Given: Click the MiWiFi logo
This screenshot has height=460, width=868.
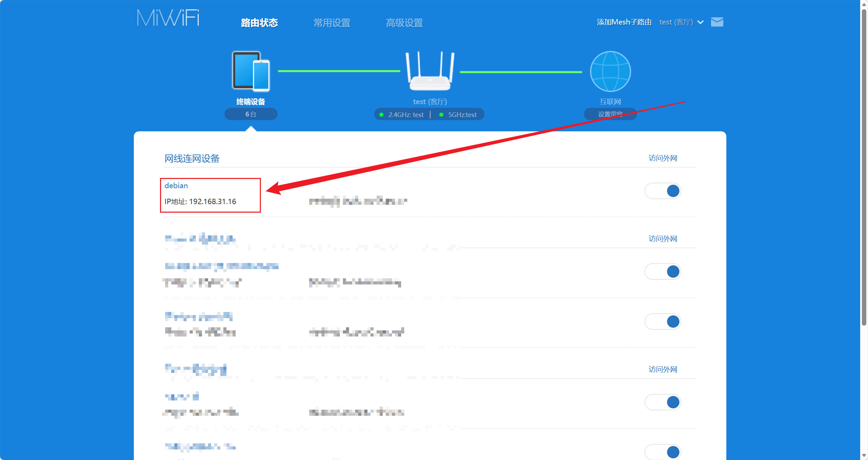Looking at the screenshot, I should tap(168, 18).
